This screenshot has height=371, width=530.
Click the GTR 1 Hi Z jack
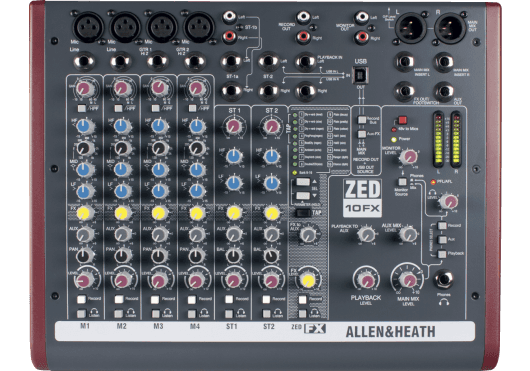(x=158, y=62)
